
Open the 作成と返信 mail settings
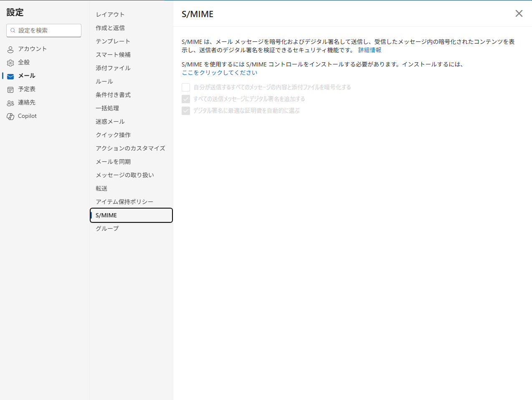pos(131,28)
